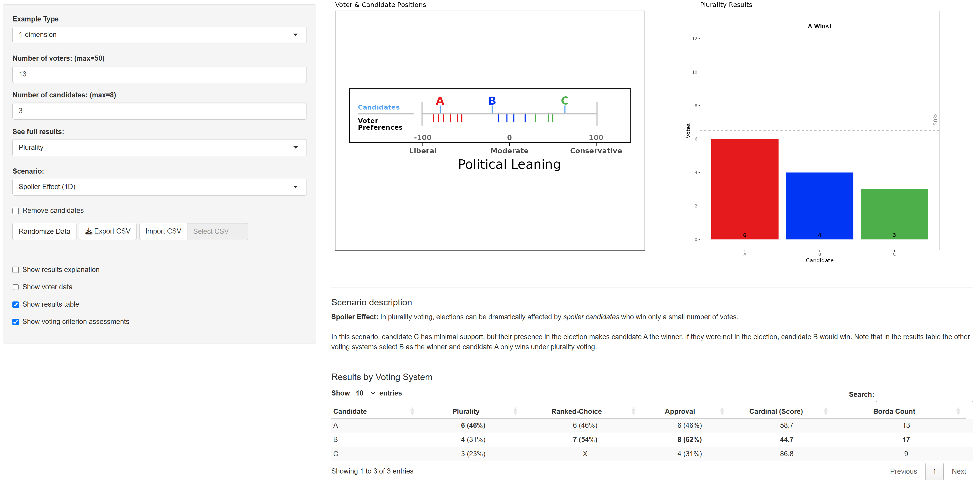The height and width of the screenshot is (481, 980).
Task: Go to Next page of results
Action: 958,471
